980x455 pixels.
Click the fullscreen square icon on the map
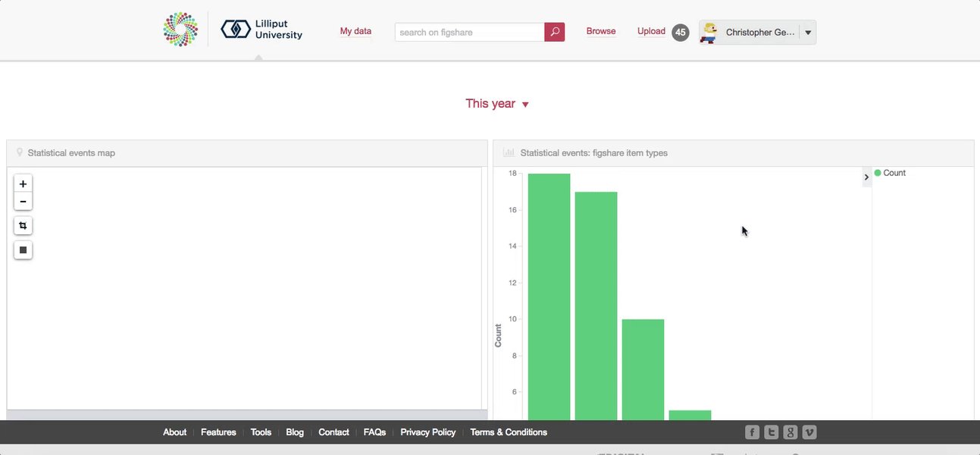tap(23, 249)
